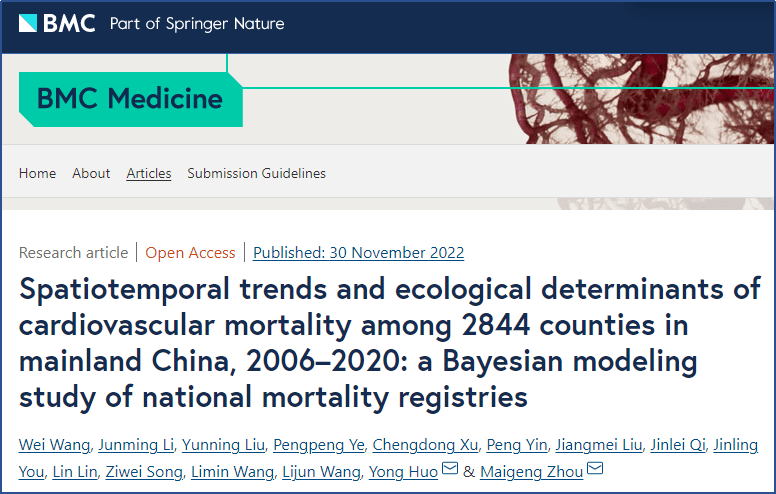Select the Articles navigation item
This screenshot has width=776, height=494.
149,173
